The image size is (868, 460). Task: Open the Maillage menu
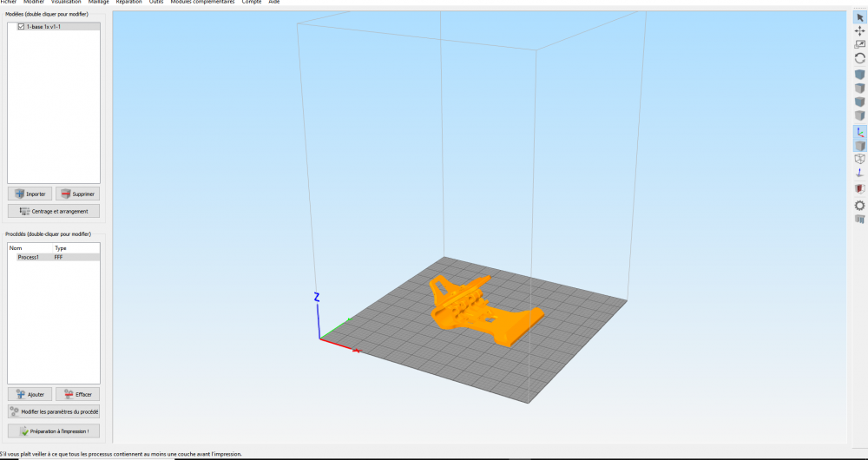click(99, 3)
